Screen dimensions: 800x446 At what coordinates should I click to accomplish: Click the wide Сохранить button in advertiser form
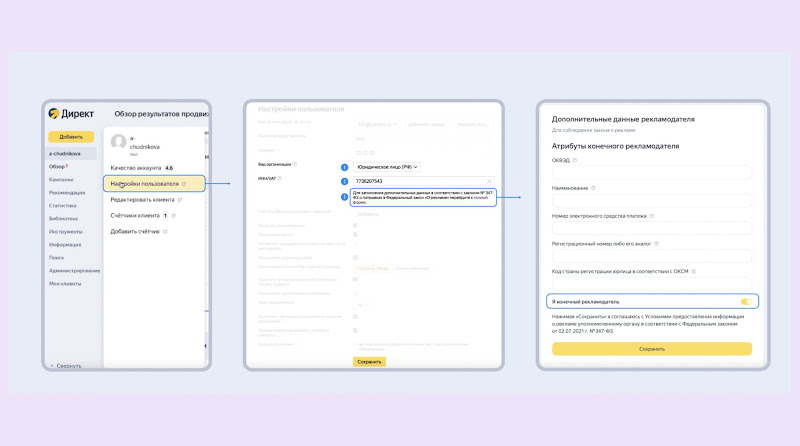coord(652,349)
